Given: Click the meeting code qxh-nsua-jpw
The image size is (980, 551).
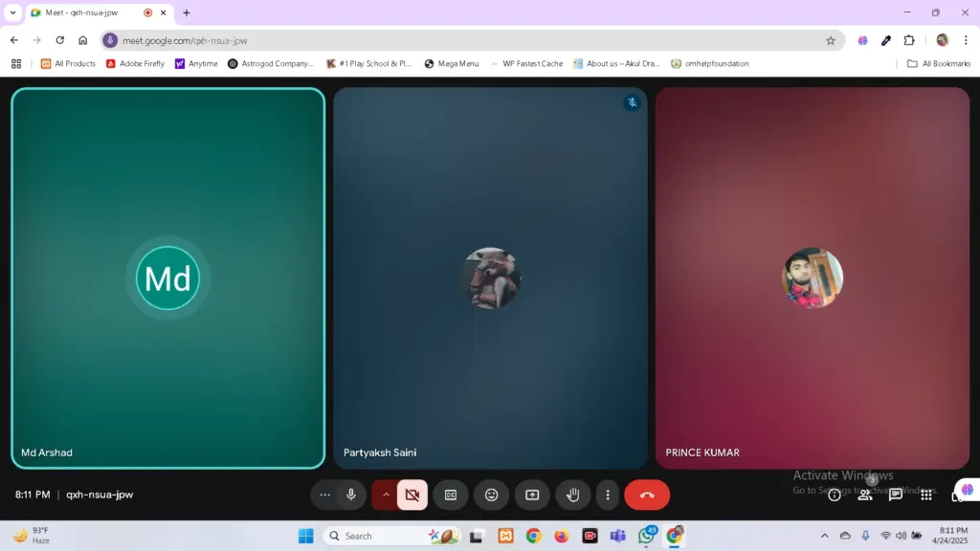Looking at the screenshot, I should [x=100, y=495].
